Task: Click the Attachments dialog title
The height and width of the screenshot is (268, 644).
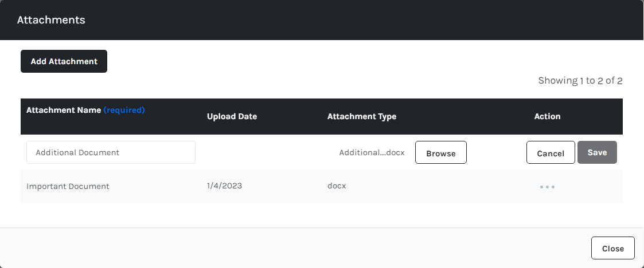Action: coord(51,20)
